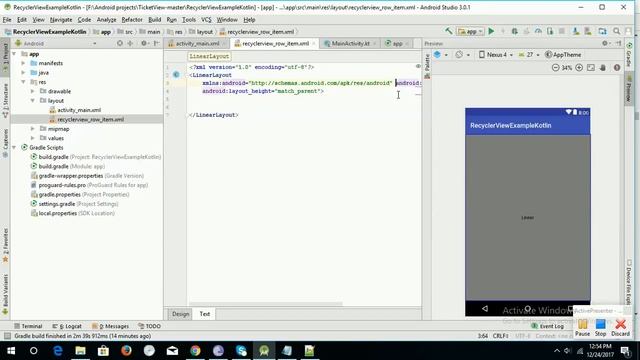The width and height of the screenshot is (640, 360).
Task: Collapse the res folder
Action: tap(23, 82)
